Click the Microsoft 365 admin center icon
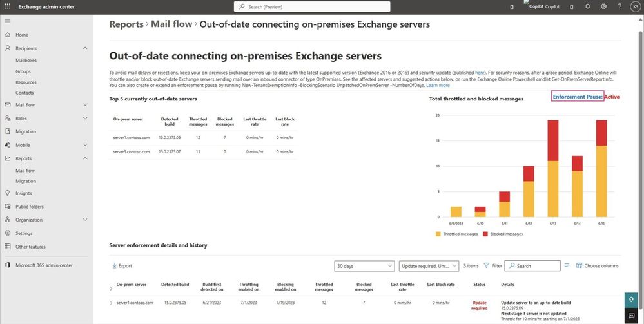The width and height of the screenshot is (644, 324). point(7,265)
